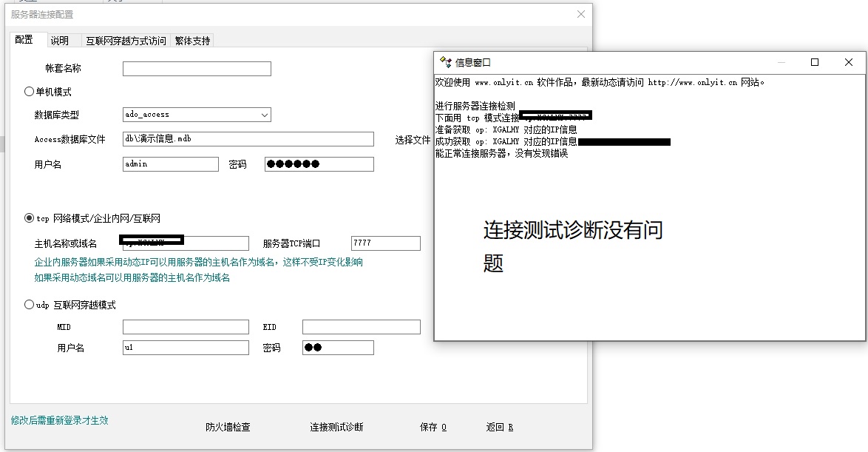Expand the 数据库类型 ado_access dropdown
This screenshot has height=452, width=868.
tap(265, 115)
